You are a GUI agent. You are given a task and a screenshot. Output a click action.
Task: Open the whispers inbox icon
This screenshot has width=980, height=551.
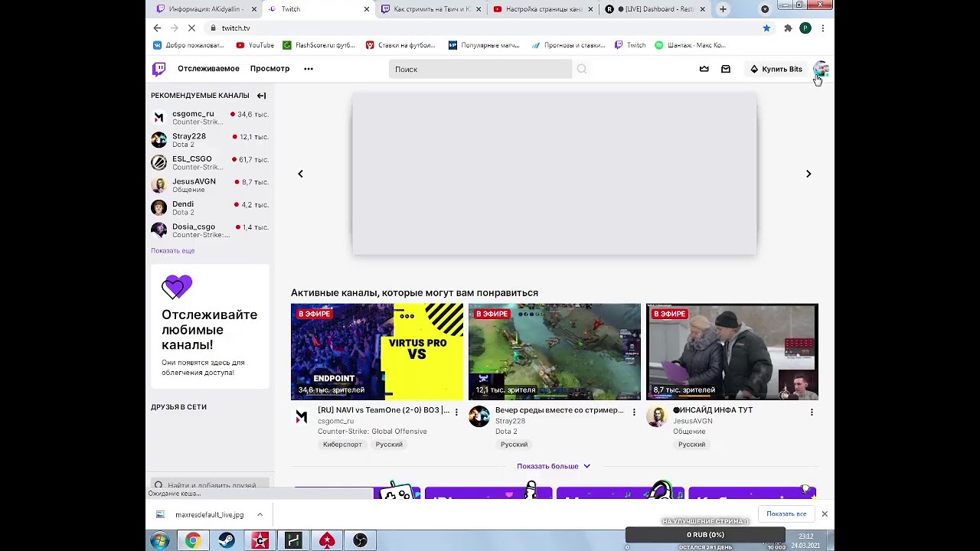tap(726, 69)
